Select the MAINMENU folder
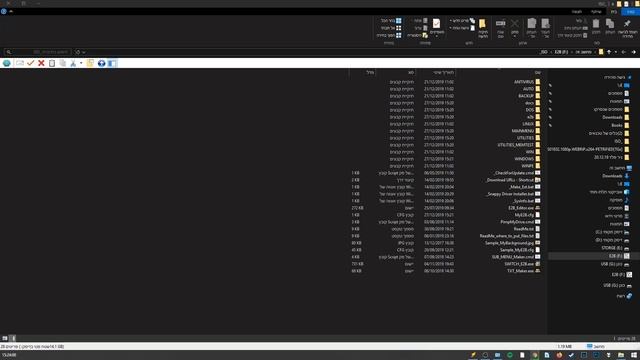 point(526,131)
